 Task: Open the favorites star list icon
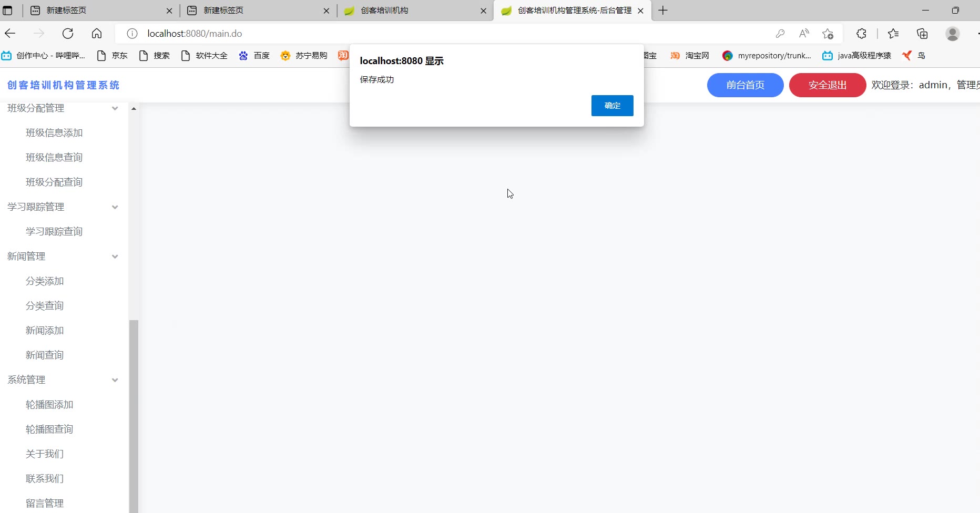[x=893, y=34]
